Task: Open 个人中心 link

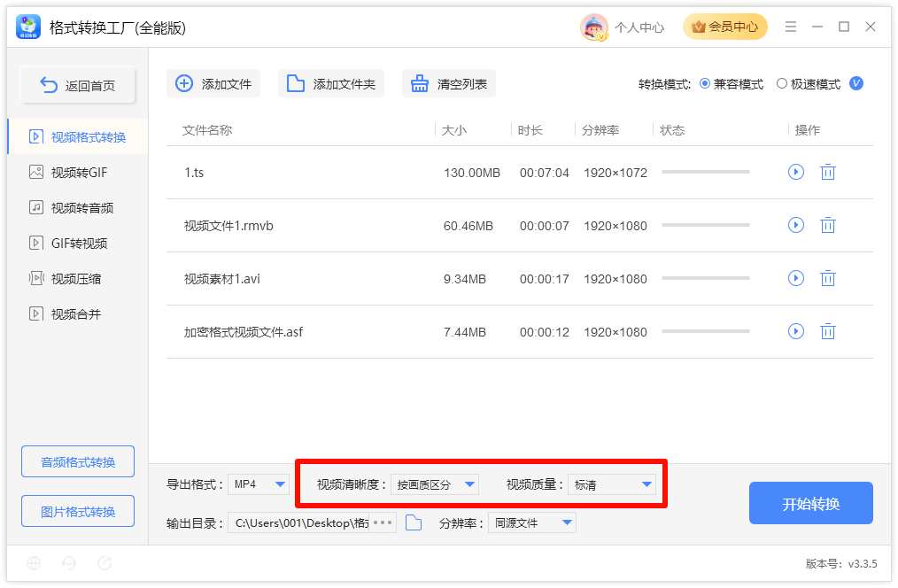Action: click(x=639, y=27)
